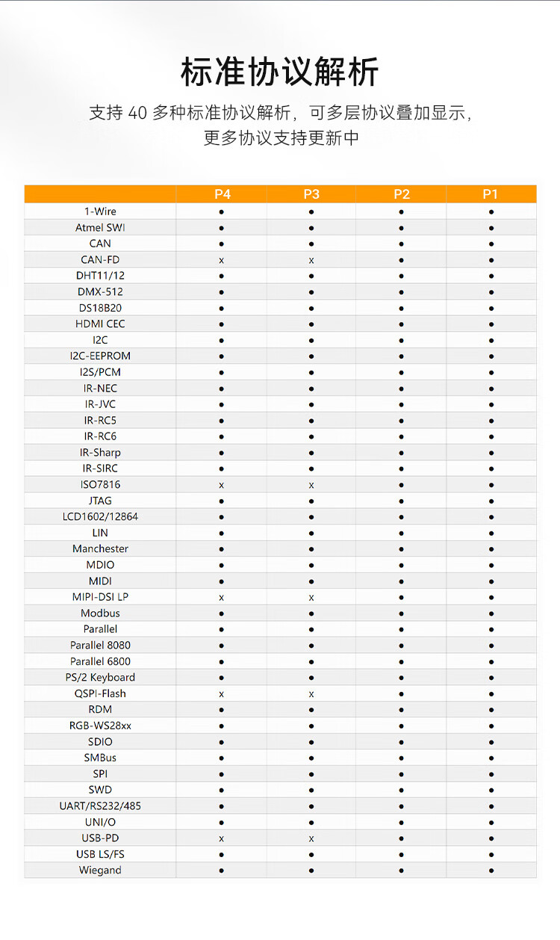Click the dot for Wiegand under P4
Screen dimensions: 560x940
(x=222, y=871)
